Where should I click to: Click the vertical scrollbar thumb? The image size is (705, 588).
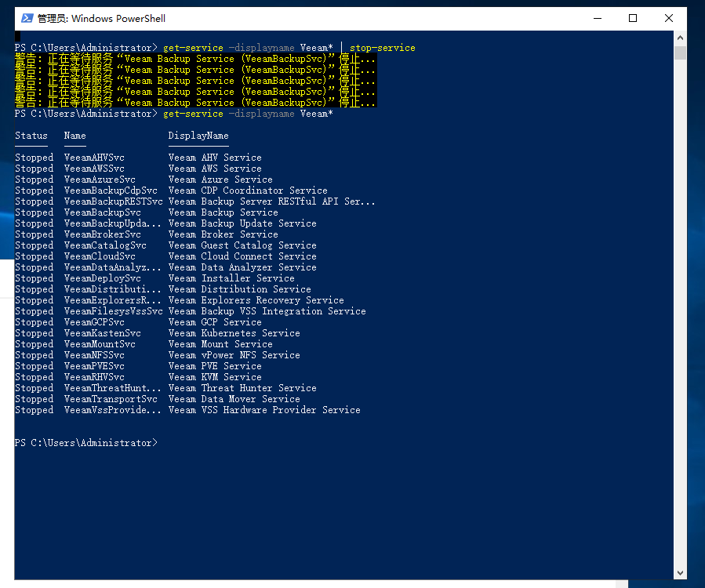click(680, 53)
